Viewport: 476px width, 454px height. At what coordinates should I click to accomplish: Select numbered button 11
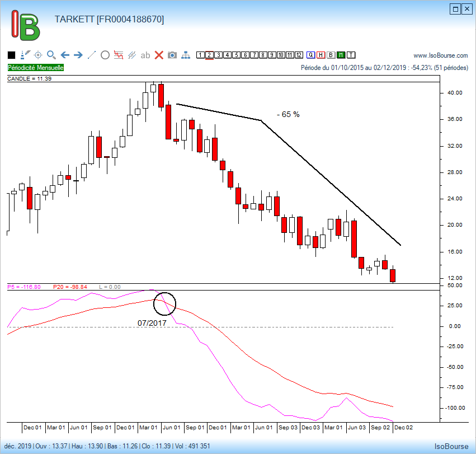pos(290,55)
